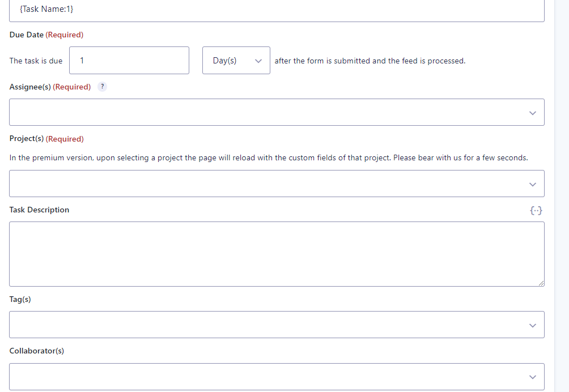Click the chevron on the Day(s) selector
Screen dimensions: 569x392
point(258,60)
